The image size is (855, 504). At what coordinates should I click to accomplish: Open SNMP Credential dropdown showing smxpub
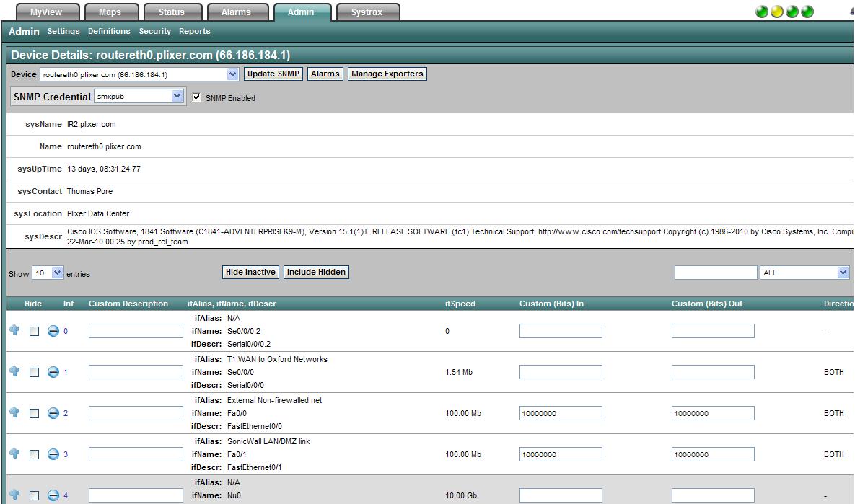coord(139,97)
